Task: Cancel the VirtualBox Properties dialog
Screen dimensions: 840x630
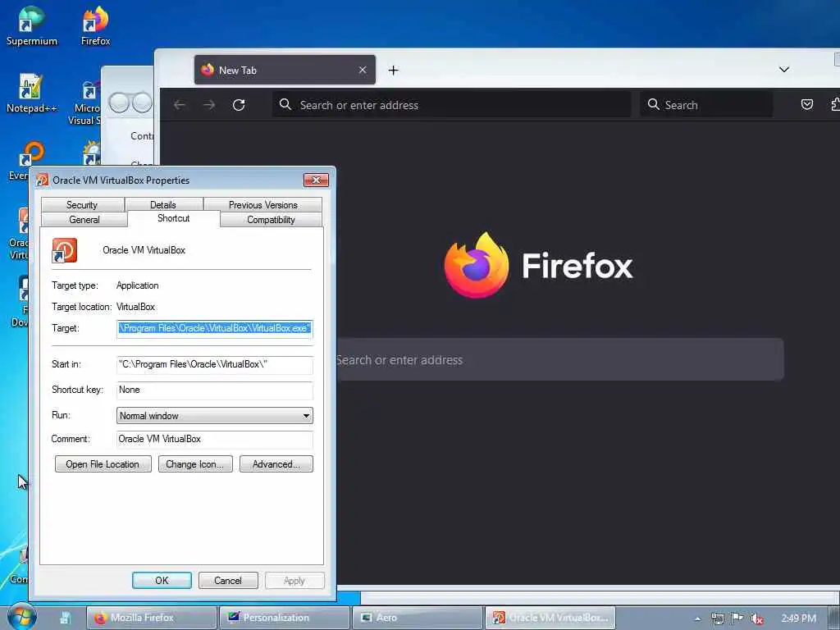Action: 228,580
